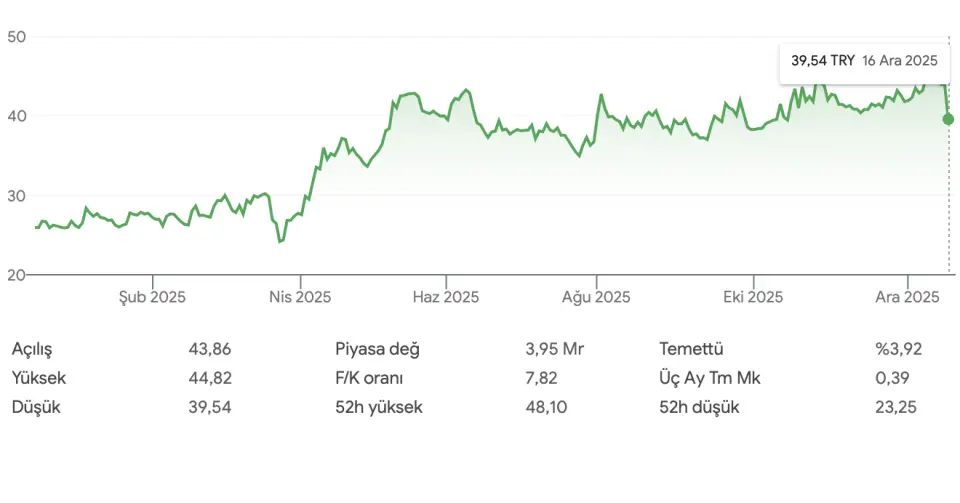960x503 pixels.
Task: Select the Ara 2025 date label
Action: pyautogui.click(x=907, y=297)
